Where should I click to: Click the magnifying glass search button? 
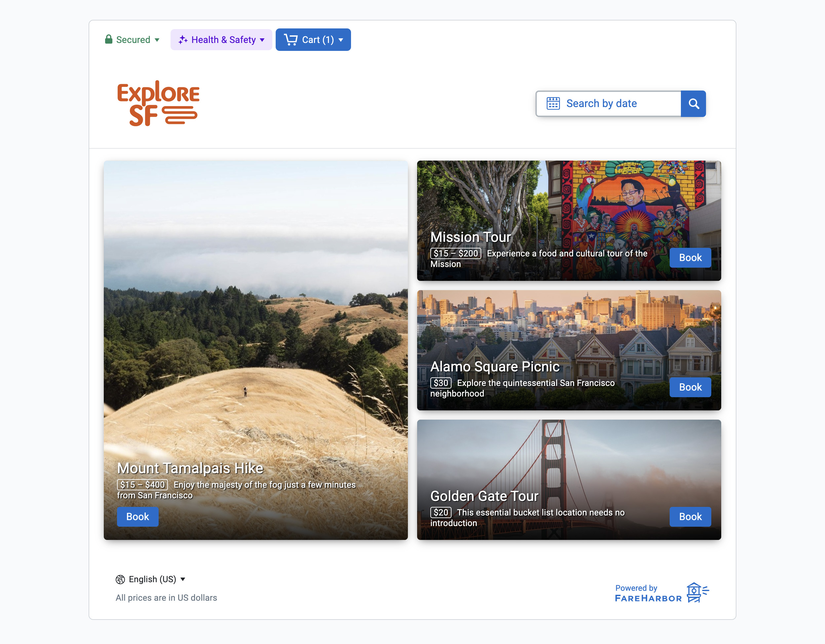click(693, 103)
